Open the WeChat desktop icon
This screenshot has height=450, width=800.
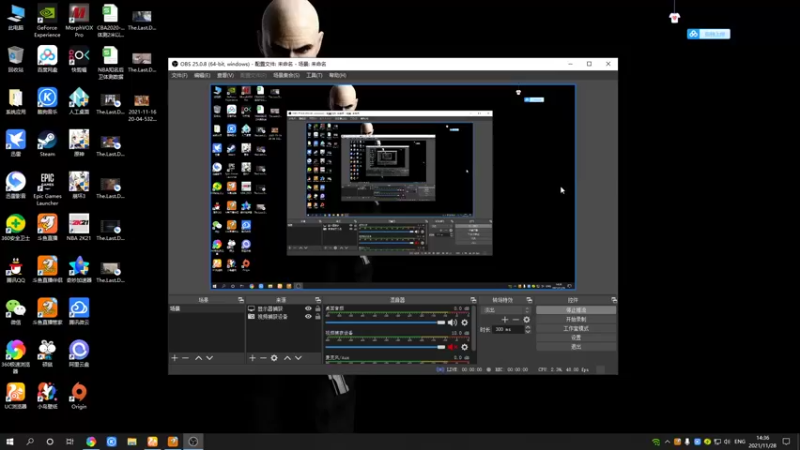(16, 312)
